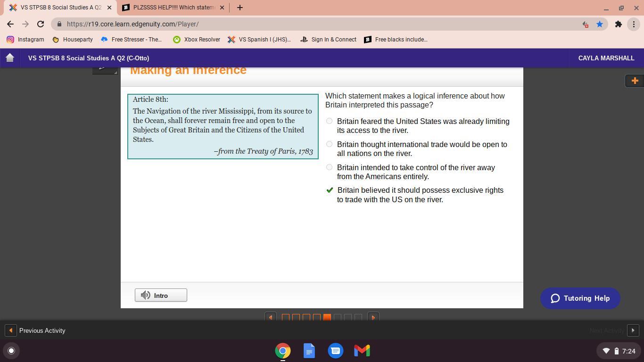The height and width of the screenshot is (362, 644).
Task: Open Sign In & Connect bookmark
Action: (x=329, y=40)
